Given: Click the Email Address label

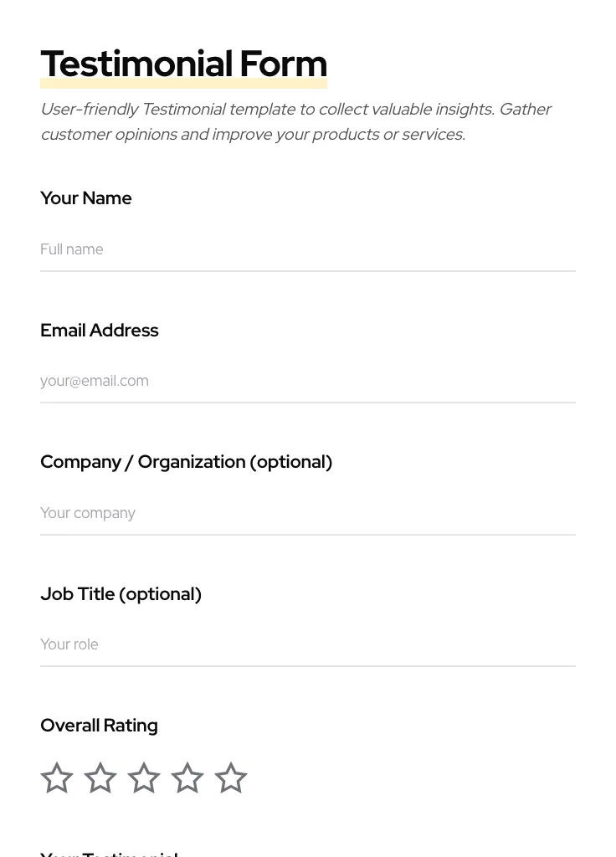Looking at the screenshot, I should [x=100, y=331].
